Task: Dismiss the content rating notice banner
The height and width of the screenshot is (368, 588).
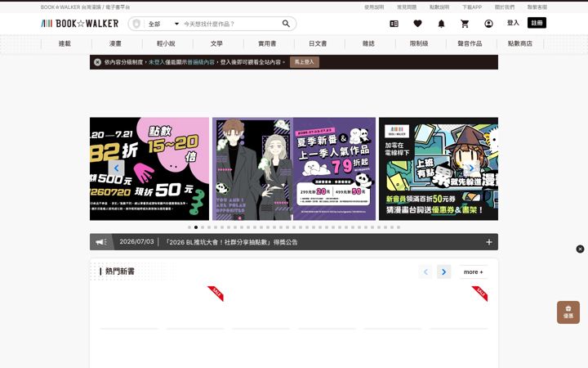Action: 97,62
